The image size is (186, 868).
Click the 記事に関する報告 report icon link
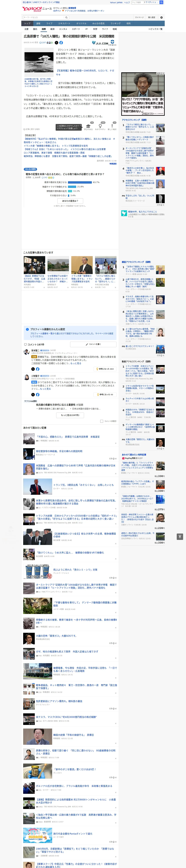point(32,129)
